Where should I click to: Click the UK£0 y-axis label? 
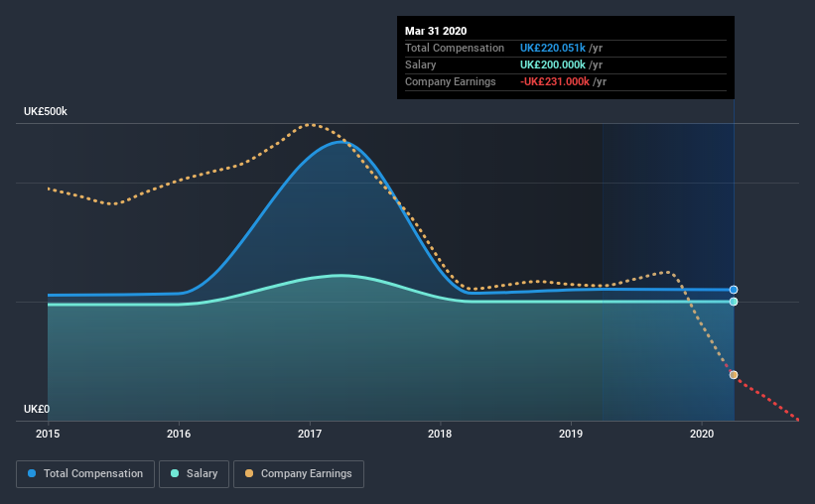click(37, 409)
